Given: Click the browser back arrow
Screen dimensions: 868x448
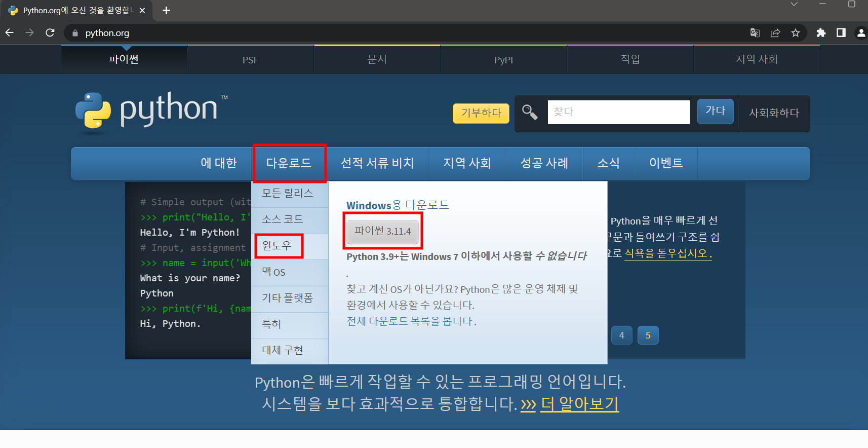Looking at the screenshot, I should 10,32.
